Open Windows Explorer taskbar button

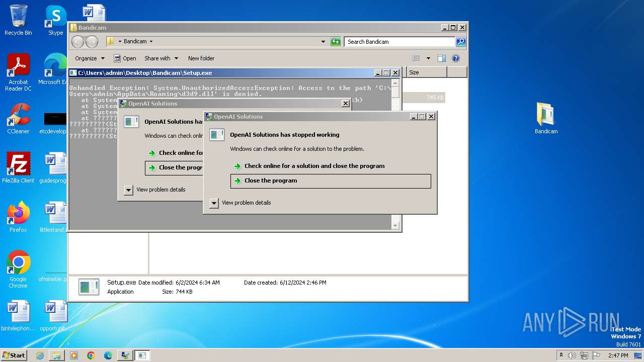coord(57,355)
